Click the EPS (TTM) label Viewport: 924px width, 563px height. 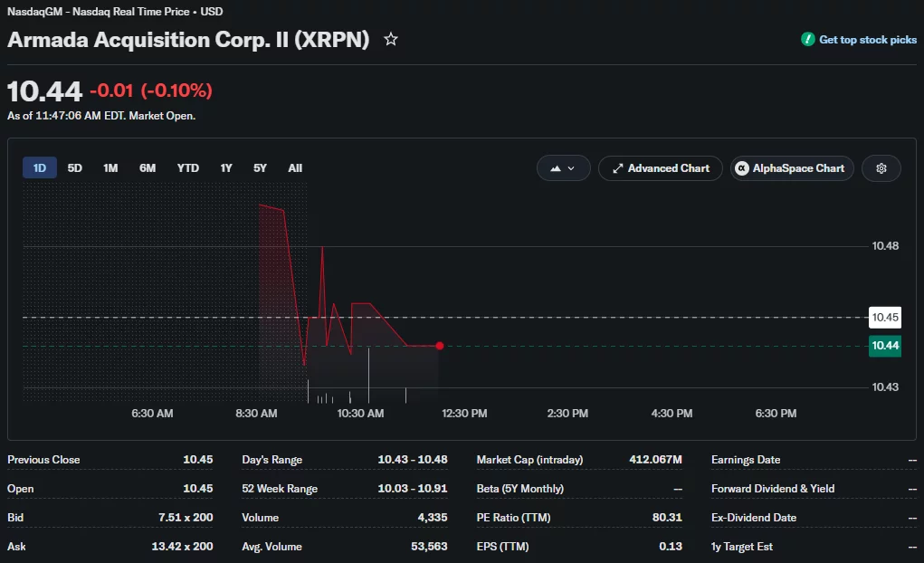coord(502,547)
